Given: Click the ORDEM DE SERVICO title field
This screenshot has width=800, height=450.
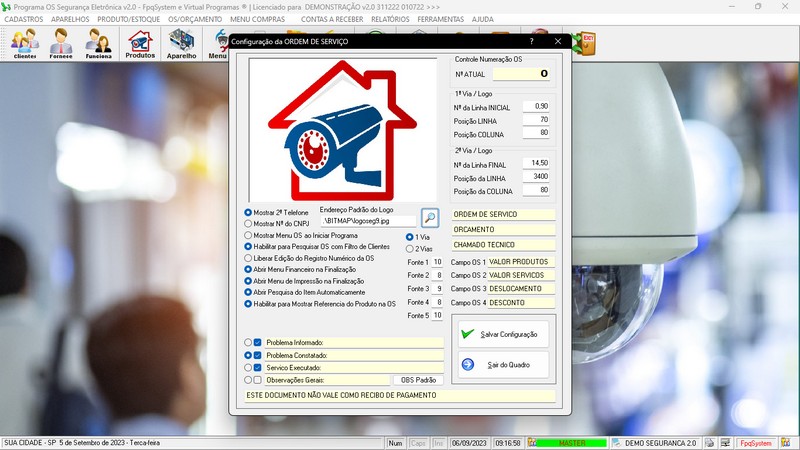Looking at the screenshot, I should (503, 214).
